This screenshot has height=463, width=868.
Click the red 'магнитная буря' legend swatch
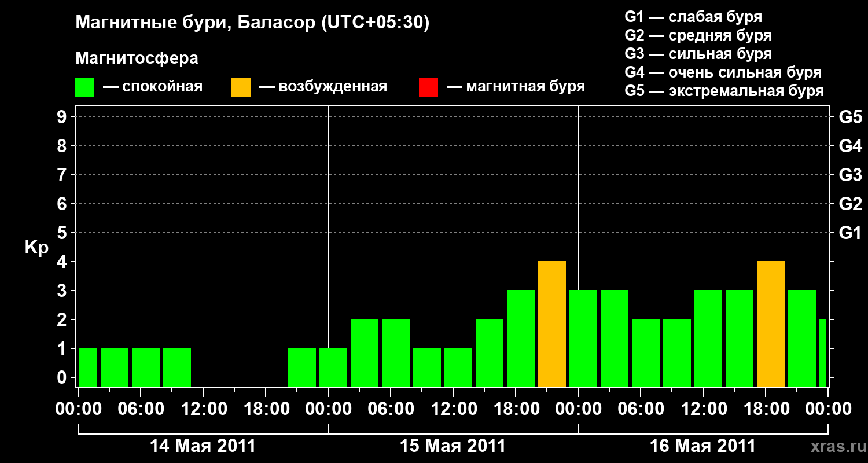[428, 87]
